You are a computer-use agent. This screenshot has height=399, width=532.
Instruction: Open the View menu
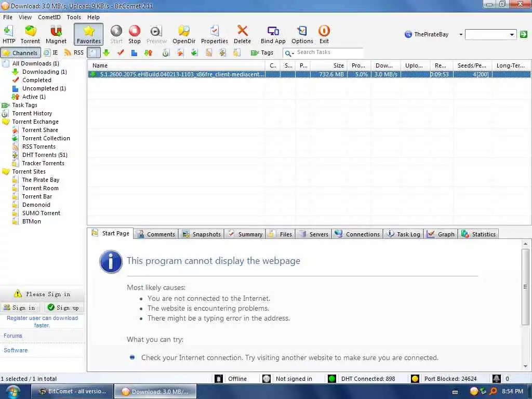click(25, 17)
